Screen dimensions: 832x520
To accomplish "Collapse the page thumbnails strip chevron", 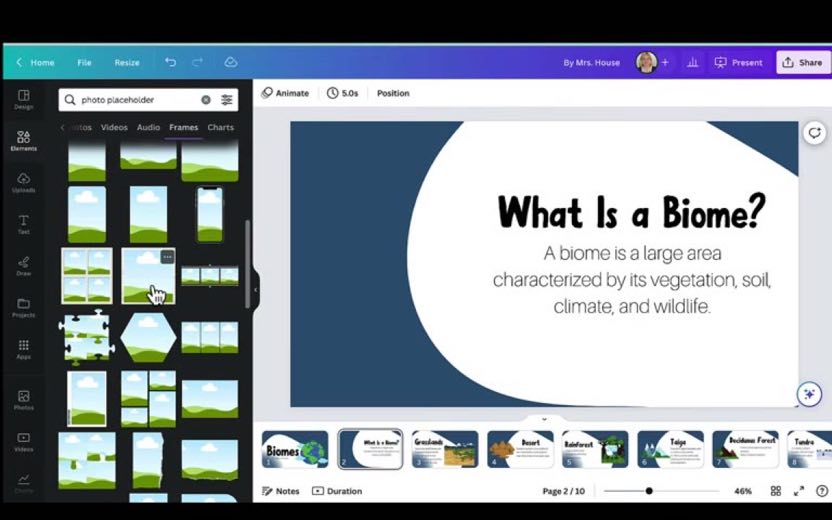I will click(x=544, y=419).
